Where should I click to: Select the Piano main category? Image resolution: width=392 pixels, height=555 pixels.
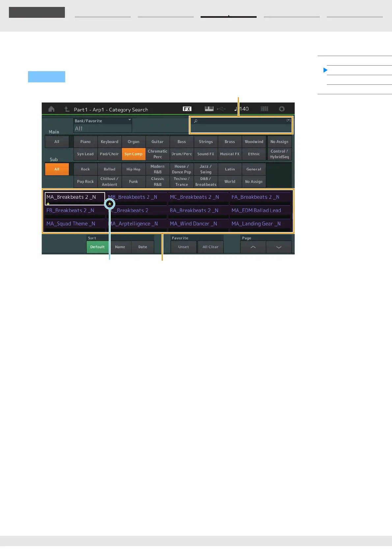(86, 142)
